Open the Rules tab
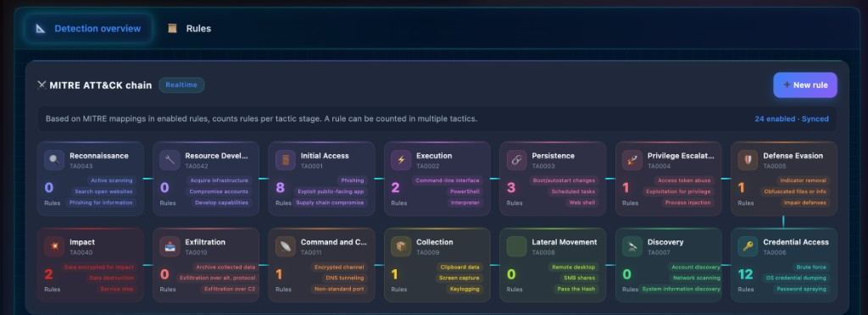This screenshot has height=315, width=868. pos(189,29)
